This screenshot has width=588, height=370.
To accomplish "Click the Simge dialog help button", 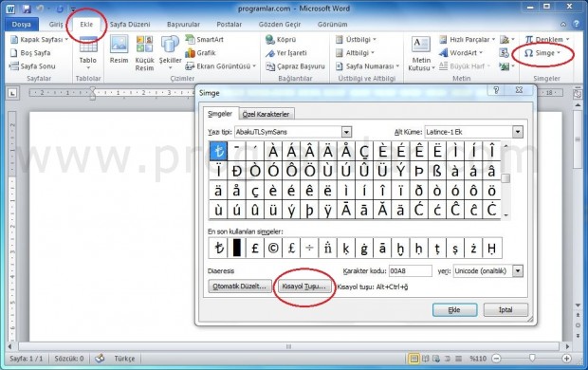I will tap(496, 90).
